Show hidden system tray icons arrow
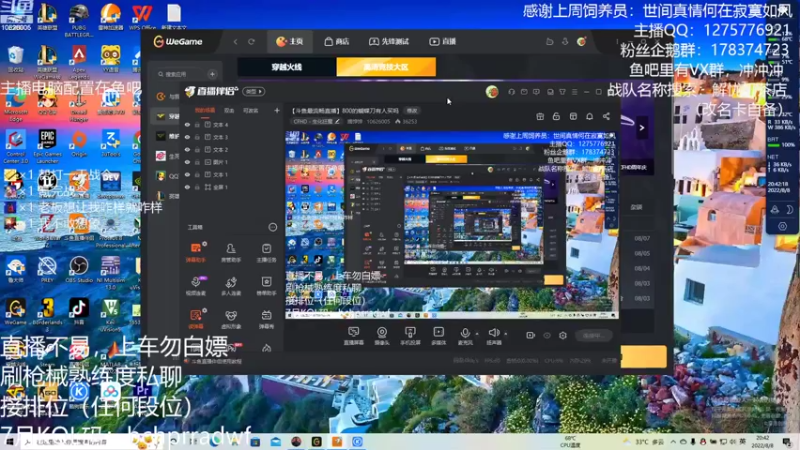The height and width of the screenshot is (450, 800). [x=673, y=442]
